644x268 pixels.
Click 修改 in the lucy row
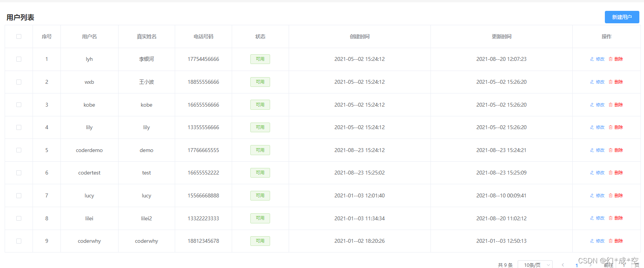pyautogui.click(x=597, y=195)
